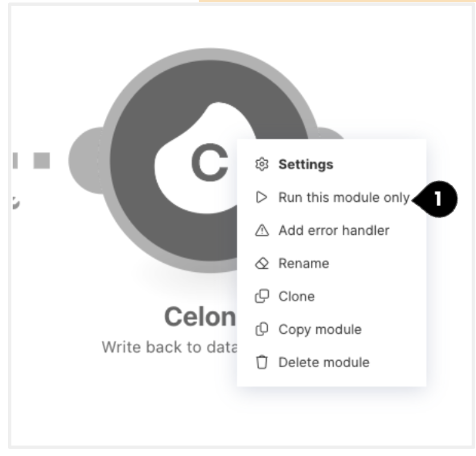This screenshot has height=456, width=476.
Task: Choose "Run this module only"
Action: pyautogui.click(x=343, y=198)
